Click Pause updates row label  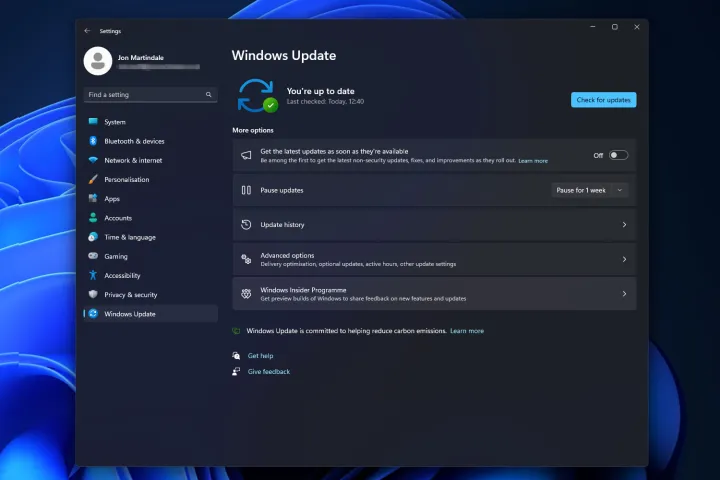pyautogui.click(x=282, y=190)
